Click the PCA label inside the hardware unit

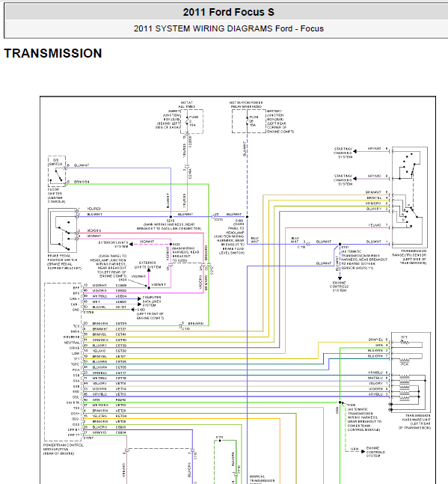click(405, 364)
